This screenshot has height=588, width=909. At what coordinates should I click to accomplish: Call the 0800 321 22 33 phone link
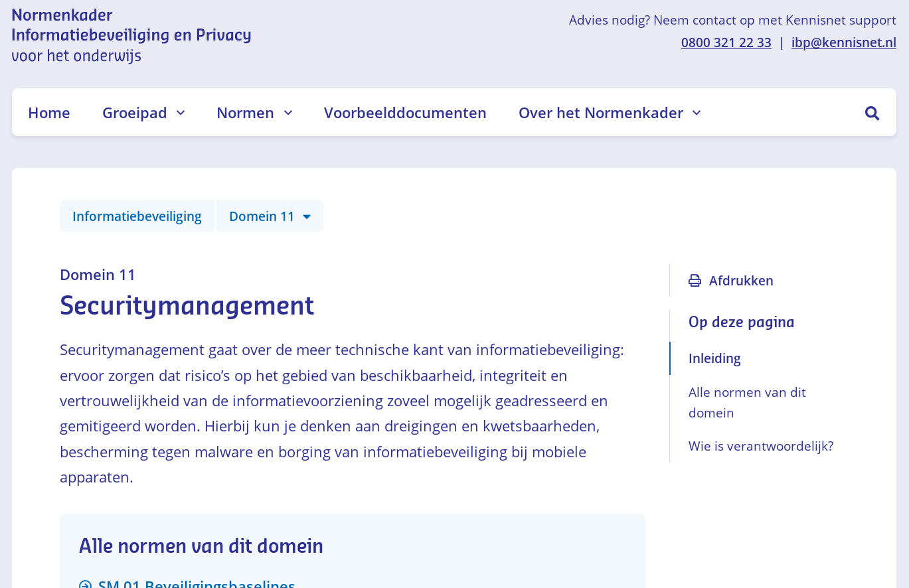click(726, 42)
